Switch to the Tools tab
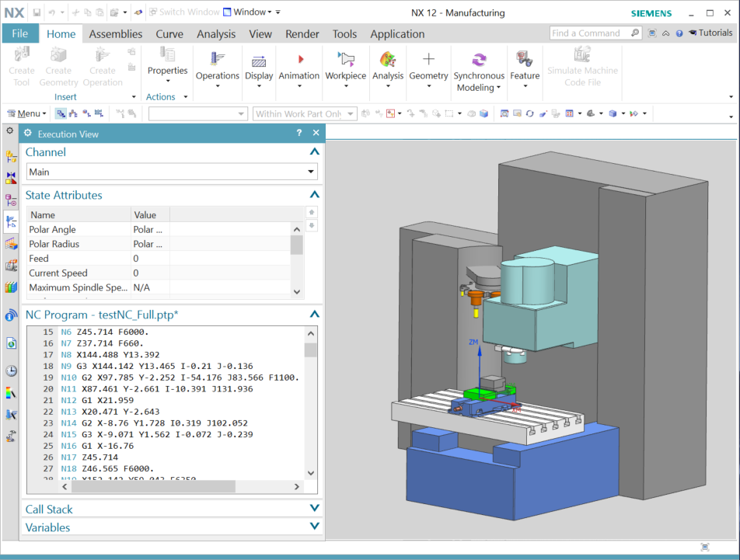The width and height of the screenshot is (740, 560). [344, 34]
